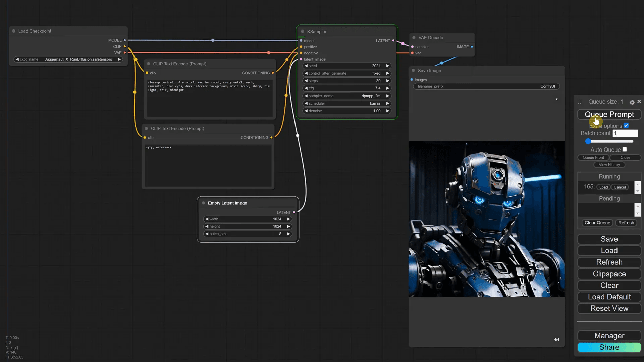Collapse the Save Image node via its title dot
The height and width of the screenshot is (362, 644).
click(413, 71)
